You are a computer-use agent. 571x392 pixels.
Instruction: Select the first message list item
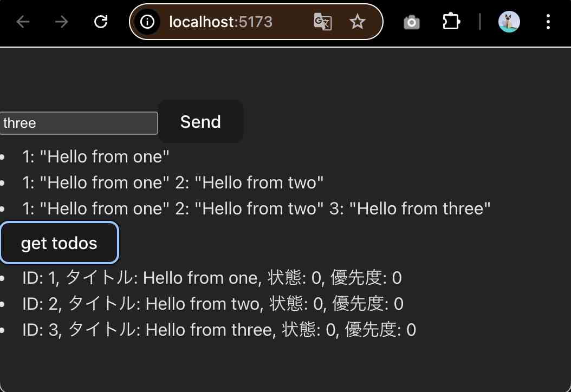pos(96,156)
